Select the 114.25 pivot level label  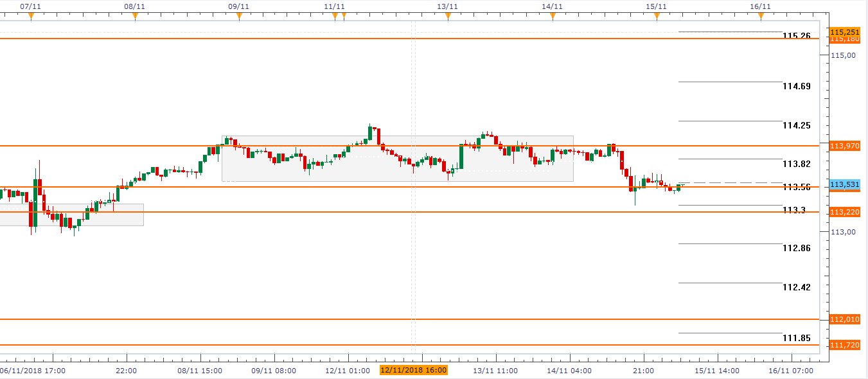coord(796,125)
